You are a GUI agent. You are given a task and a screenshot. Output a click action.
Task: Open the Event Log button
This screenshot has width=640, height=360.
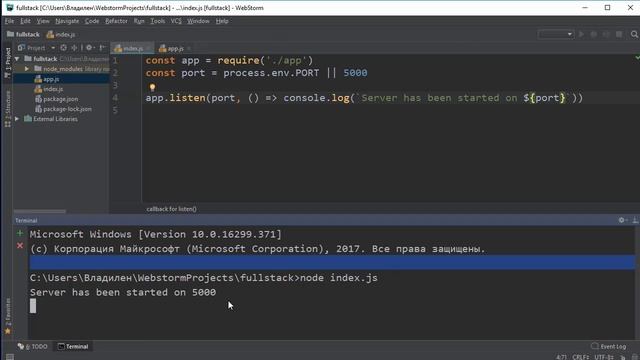click(x=609, y=347)
